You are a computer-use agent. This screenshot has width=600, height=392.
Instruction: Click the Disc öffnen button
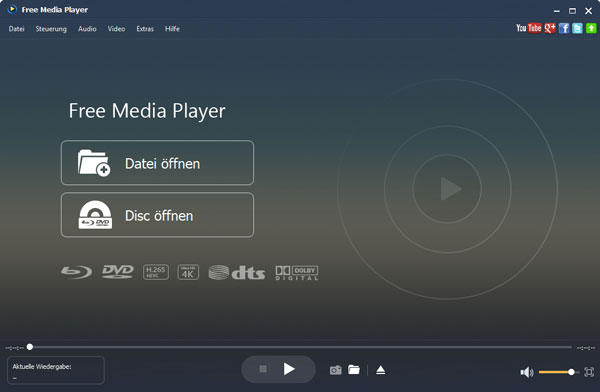click(157, 215)
